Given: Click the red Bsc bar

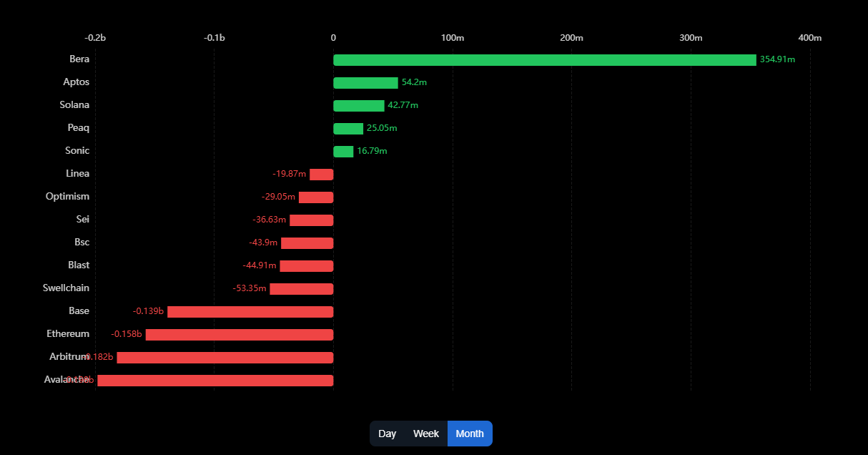Looking at the screenshot, I should [x=307, y=243].
